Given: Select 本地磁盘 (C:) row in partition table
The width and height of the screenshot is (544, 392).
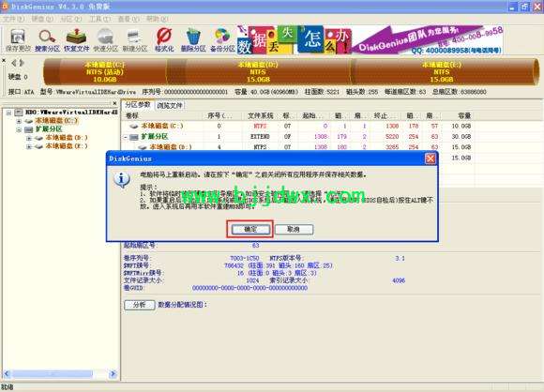Looking at the screenshot, I should pos(298,126).
